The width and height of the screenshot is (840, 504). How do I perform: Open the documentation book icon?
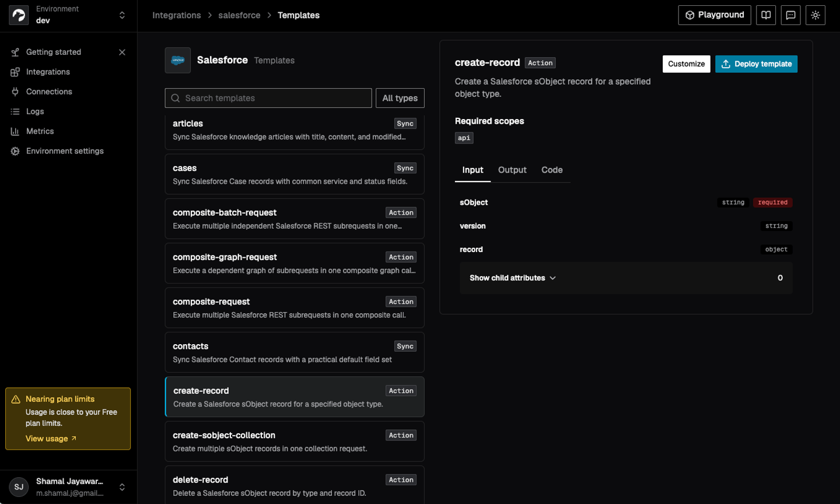pos(766,15)
